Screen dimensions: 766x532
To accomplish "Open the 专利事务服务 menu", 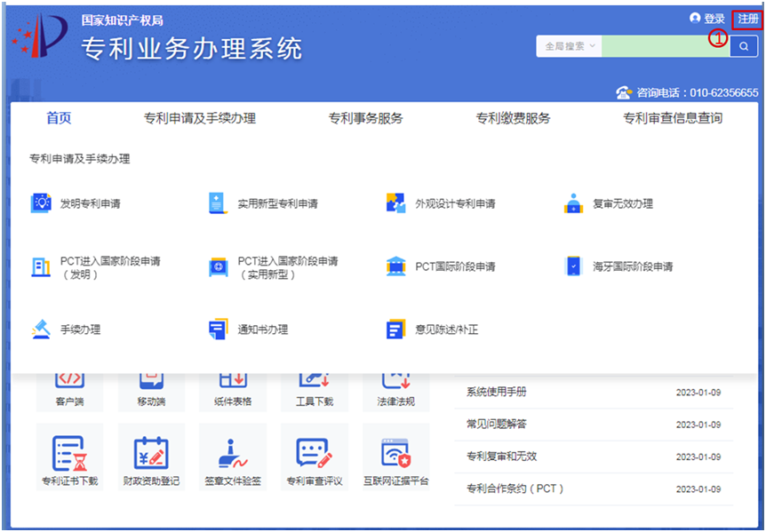I will click(x=365, y=118).
